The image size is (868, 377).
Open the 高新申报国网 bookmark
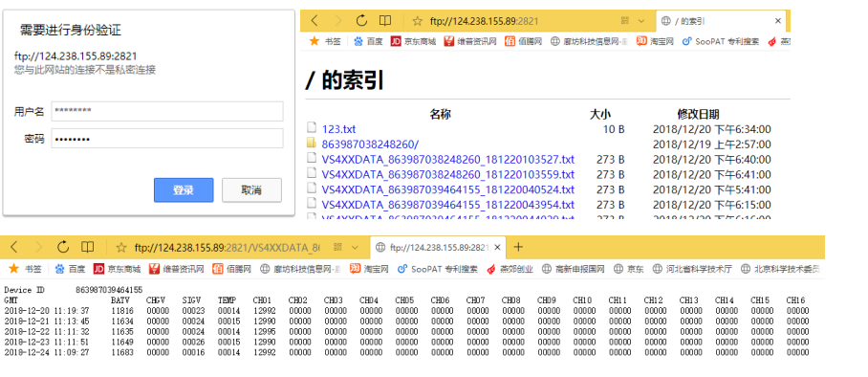coord(573,269)
